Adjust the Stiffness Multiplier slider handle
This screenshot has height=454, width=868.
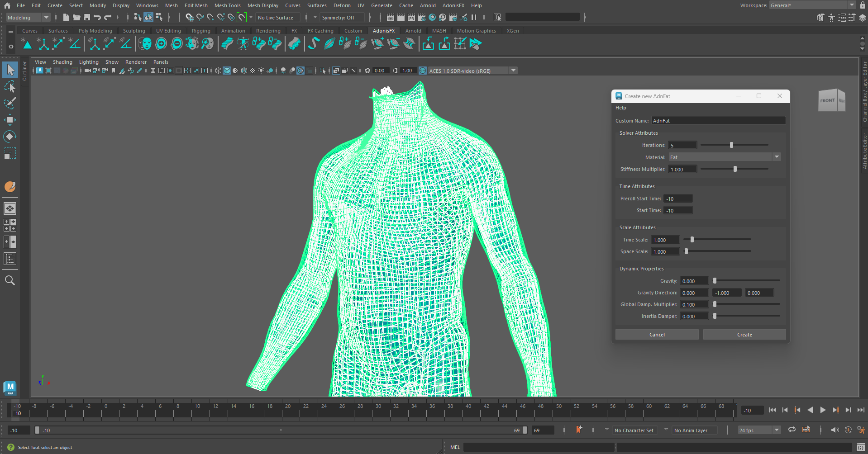point(735,169)
